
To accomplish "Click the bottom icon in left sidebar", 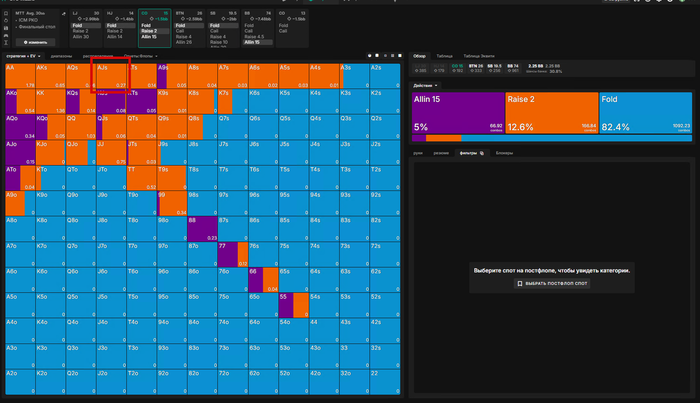I will point(7,43).
